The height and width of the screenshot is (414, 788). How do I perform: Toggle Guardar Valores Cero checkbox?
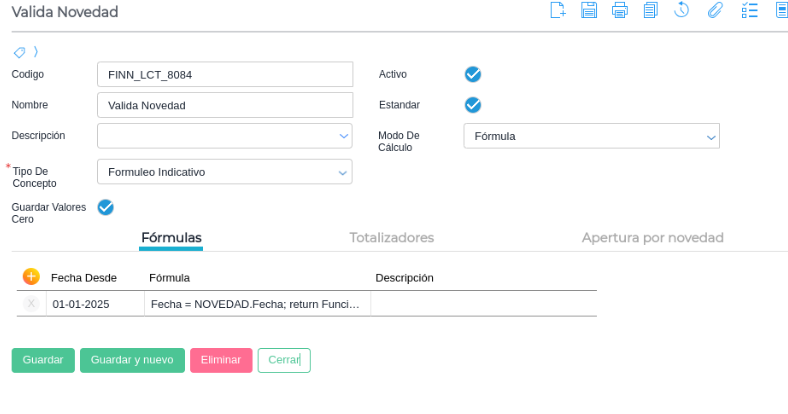(x=105, y=208)
